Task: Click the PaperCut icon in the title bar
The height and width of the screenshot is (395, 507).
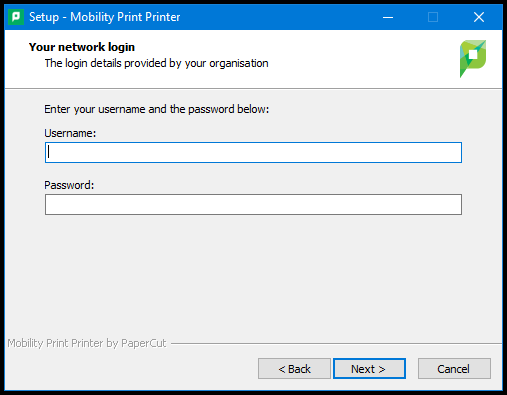Action: [x=16, y=17]
